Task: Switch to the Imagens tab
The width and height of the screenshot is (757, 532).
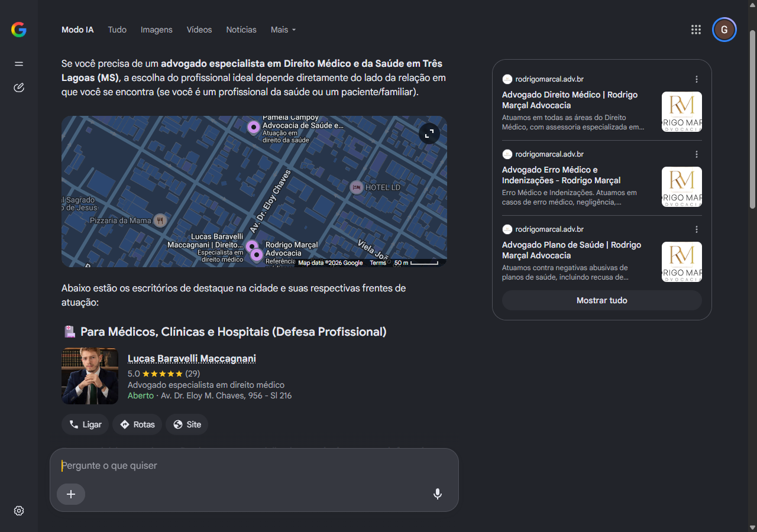Action: [157, 30]
